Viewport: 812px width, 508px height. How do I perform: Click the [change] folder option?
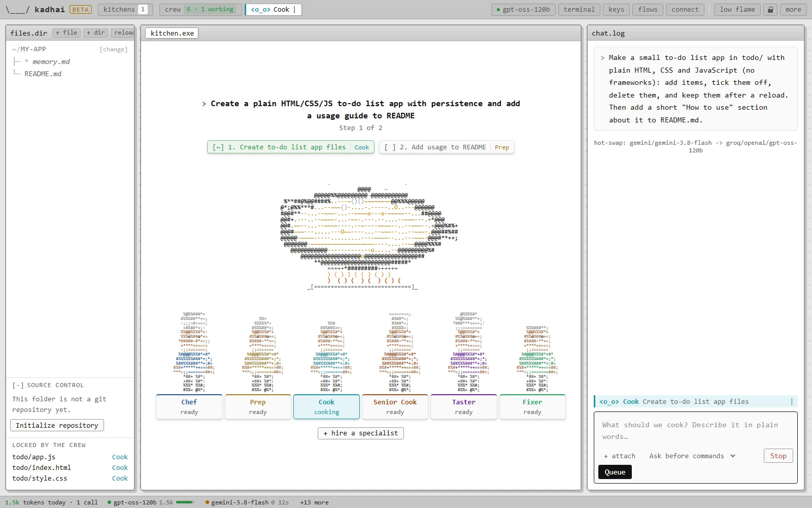click(x=114, y=49)
